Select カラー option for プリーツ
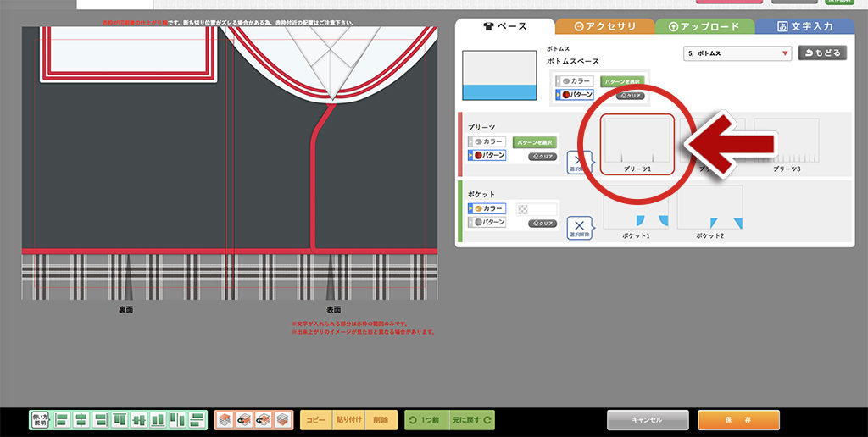This screenshot has width=868, height=437. pos(487,142)
